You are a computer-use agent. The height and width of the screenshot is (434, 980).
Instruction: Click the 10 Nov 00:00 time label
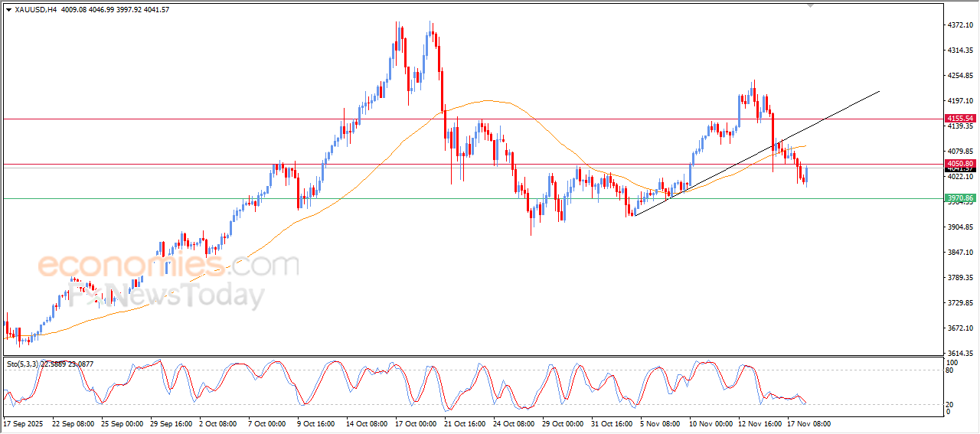click(x=710, y=423)
